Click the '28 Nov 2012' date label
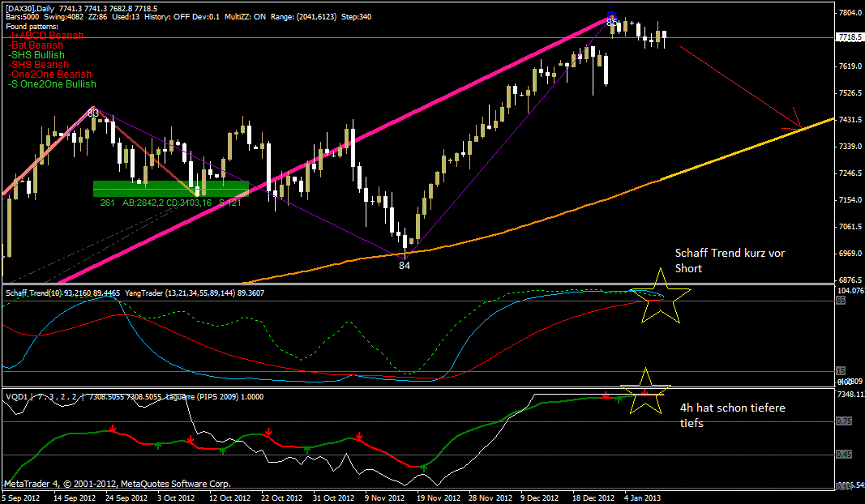865x504 pixels. 490,498
